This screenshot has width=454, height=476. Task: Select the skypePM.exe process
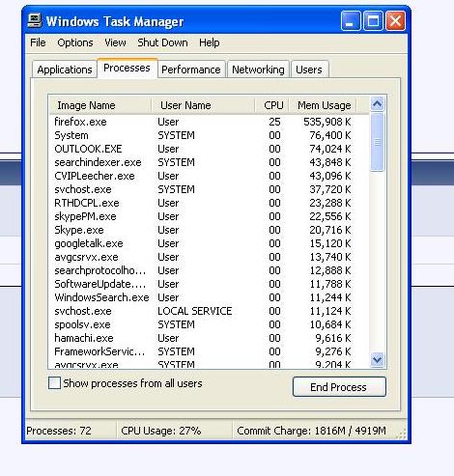point(209,216)
